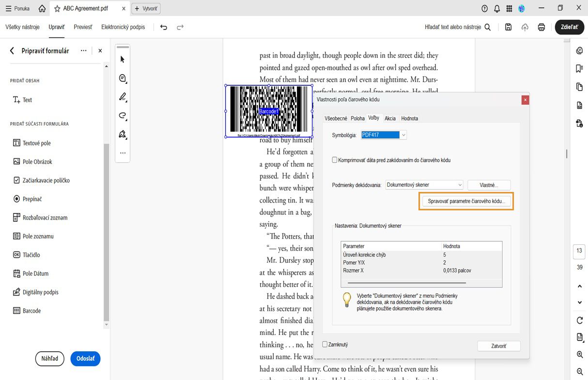Rotate the page view icon
Image resolution: width=588 pixels, height=380 pixels.
point(580,320)
